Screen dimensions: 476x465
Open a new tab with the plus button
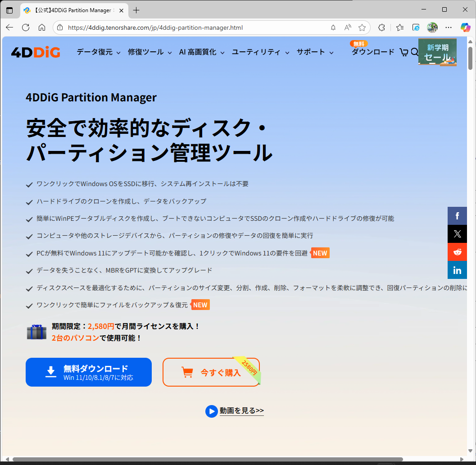[136, 10]
